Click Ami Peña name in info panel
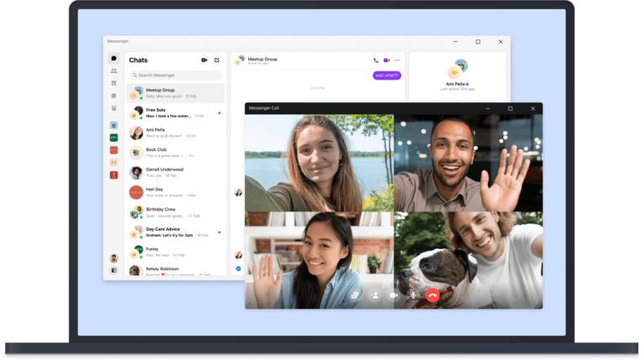The image size is (644, 360). (455, 84)
